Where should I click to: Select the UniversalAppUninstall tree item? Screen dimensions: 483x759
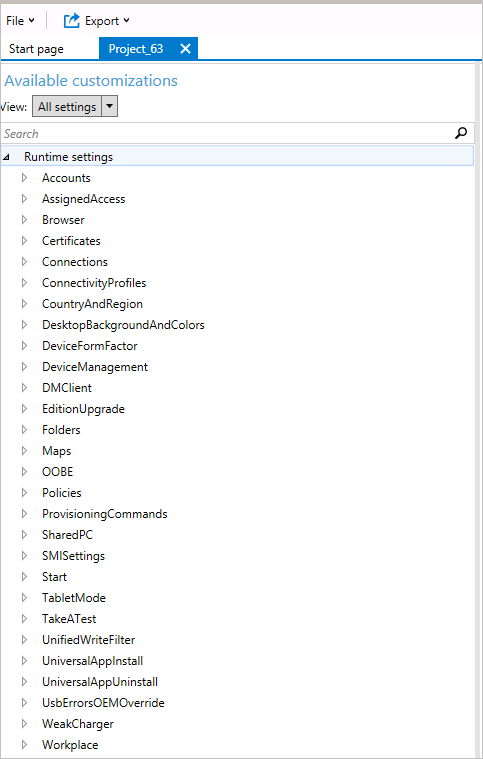click(x=100, y=682)
